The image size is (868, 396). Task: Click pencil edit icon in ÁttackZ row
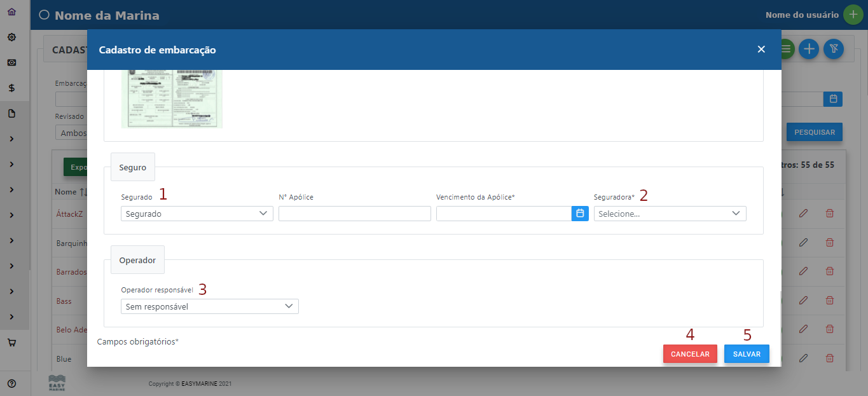(x=803, y=214)
